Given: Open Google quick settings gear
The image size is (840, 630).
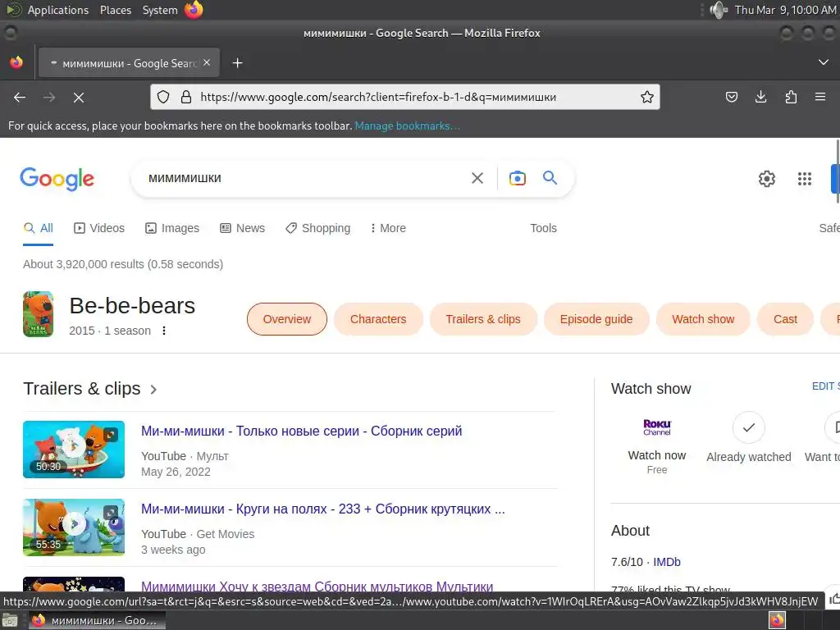Looking at the screenshot, I should pos(767,178).
